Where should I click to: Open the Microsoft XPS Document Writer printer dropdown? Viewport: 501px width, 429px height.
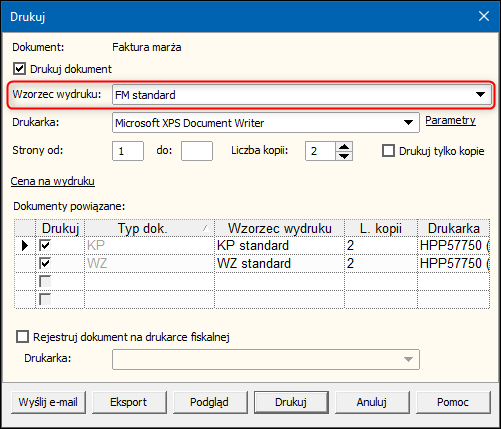266,123
